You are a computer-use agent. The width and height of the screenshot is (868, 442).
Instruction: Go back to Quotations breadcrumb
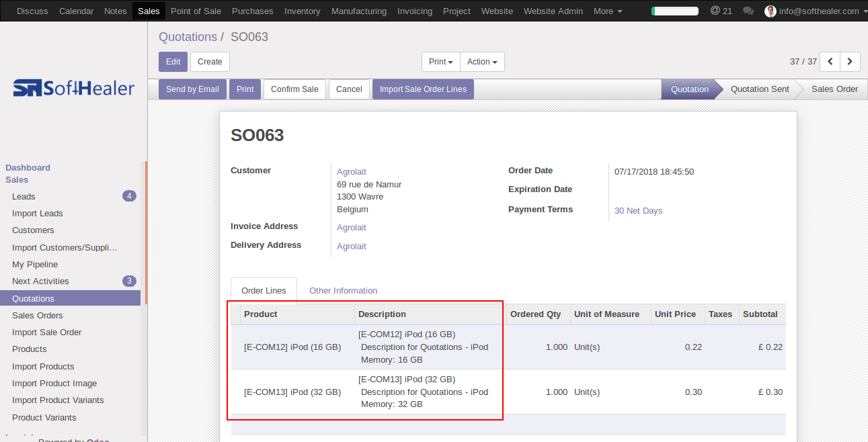coord(188,37)
